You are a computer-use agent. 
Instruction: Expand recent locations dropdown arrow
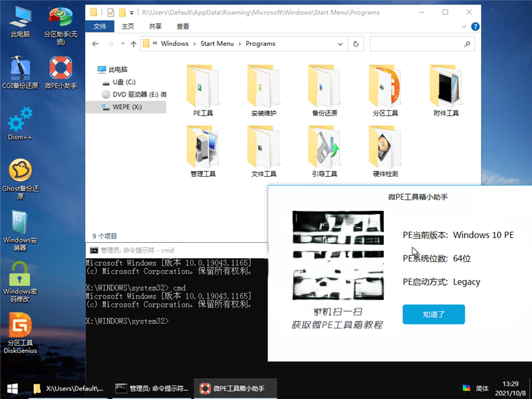pyautogui.click(x=123, y=44)
